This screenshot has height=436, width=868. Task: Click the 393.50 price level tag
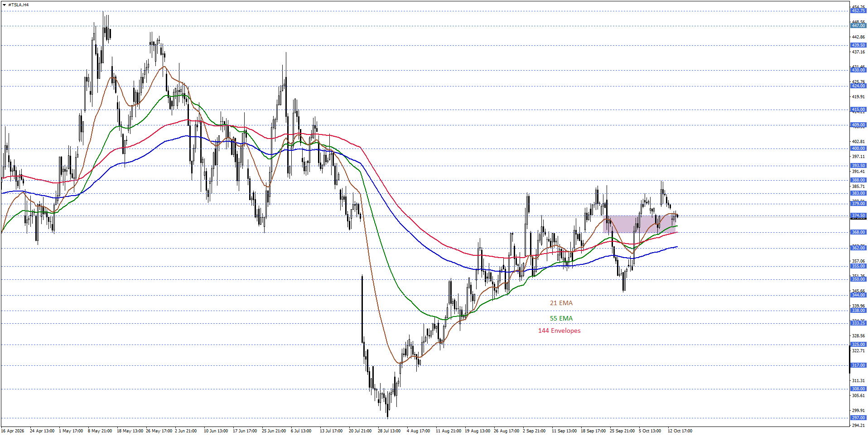click(x=858, y=166)
